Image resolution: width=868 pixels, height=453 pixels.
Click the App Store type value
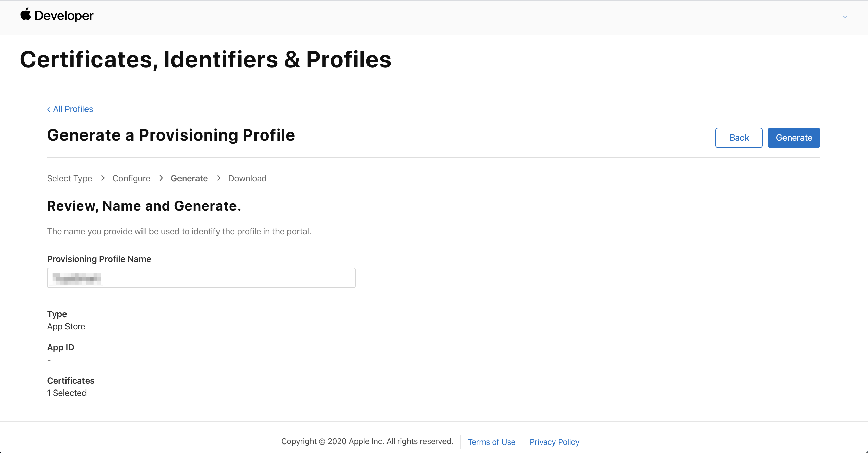pyautogui.click(x=66, y=326)
